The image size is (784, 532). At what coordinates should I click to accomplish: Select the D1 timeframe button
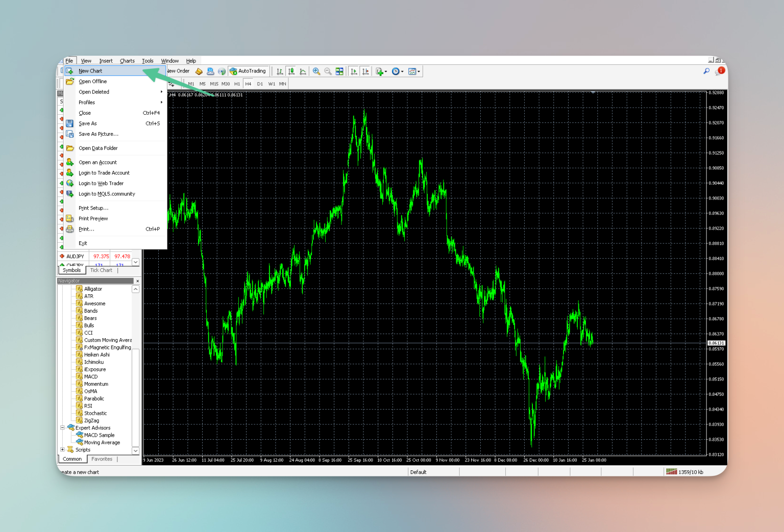tap(260, 84)
